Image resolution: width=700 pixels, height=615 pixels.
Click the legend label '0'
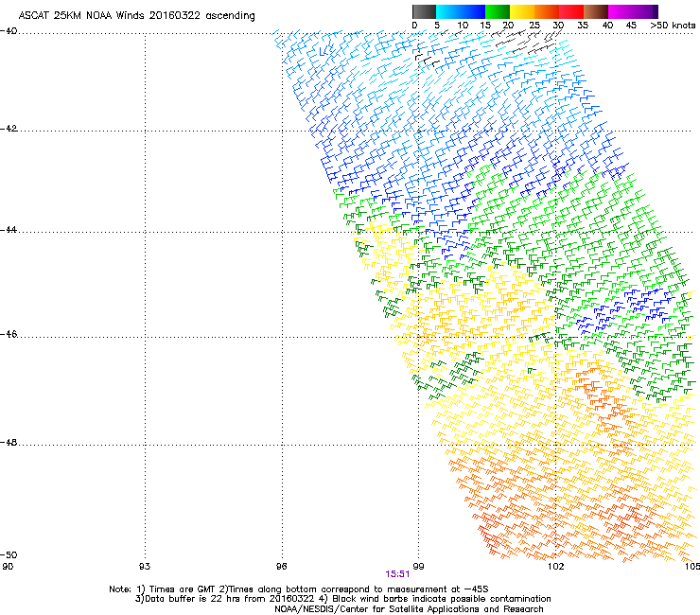414,26
